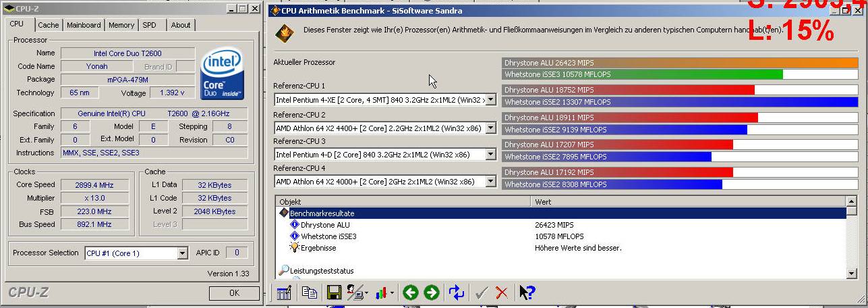
Task: Select the Benchmarkresultate row
Action: [x=561, y=213]
